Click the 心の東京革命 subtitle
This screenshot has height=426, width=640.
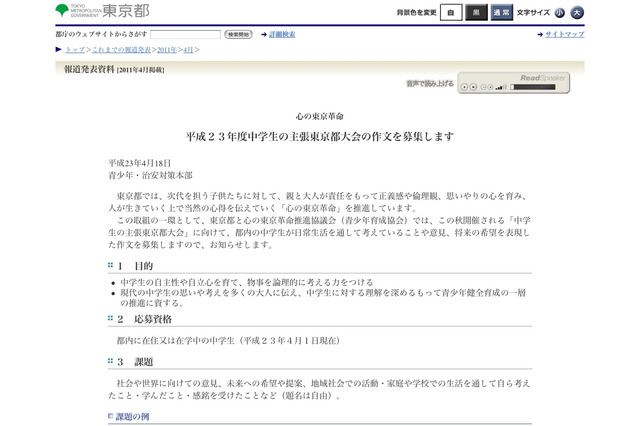tap(320, 117)
